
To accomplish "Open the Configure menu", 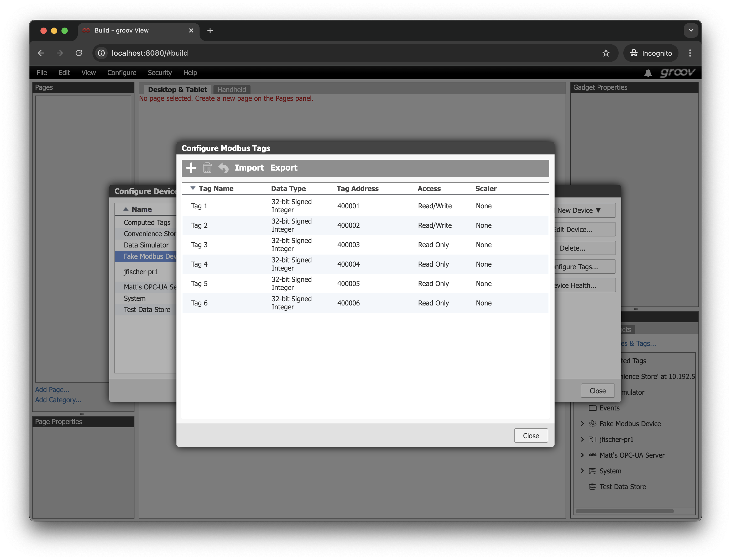I will click(122, 73).
